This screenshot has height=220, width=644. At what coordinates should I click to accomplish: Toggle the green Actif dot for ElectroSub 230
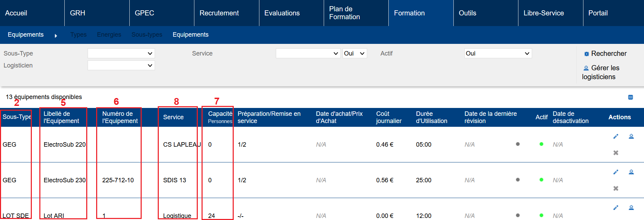[x=541, y=180]
